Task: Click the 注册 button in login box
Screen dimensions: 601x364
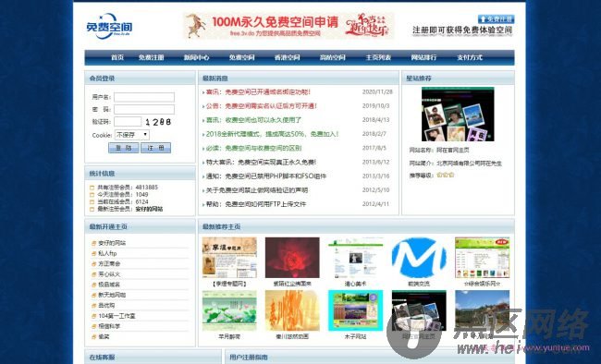Action: (155, 148)
